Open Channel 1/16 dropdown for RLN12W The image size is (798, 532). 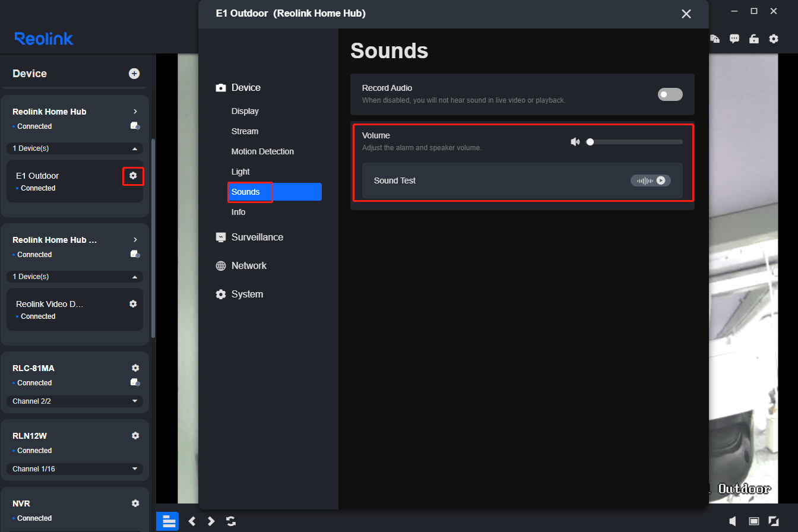[x=75, y=469]
